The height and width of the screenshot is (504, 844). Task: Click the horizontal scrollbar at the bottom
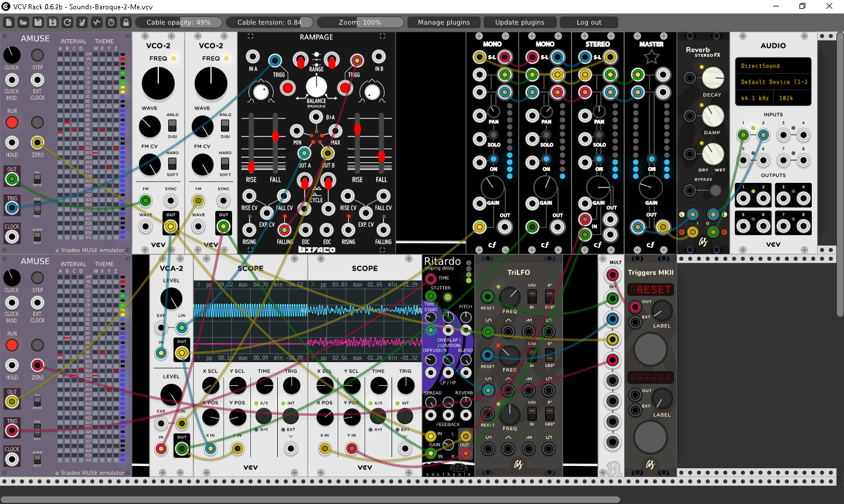pos(311,500)
